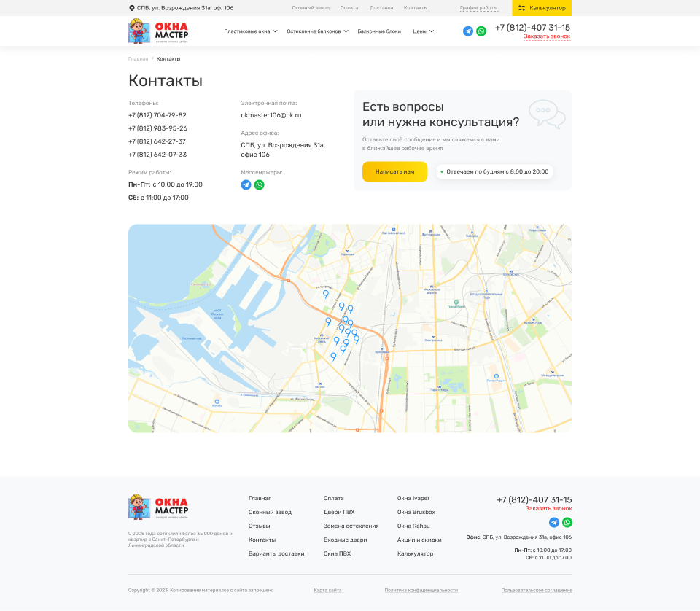The height and width of the screenshot is (611, 700).
Task: Click Отвечаем по будням с 8:00 до 20:00
Action: [x=494, y=171]
